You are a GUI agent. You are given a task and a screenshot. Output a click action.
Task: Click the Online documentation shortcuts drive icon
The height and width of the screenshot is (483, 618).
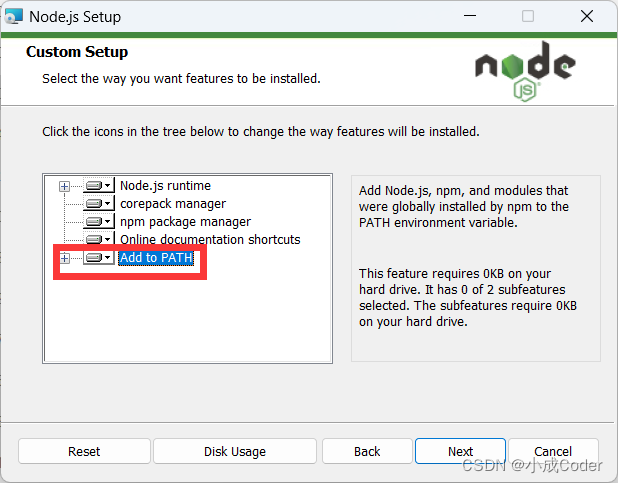(98, 240)
